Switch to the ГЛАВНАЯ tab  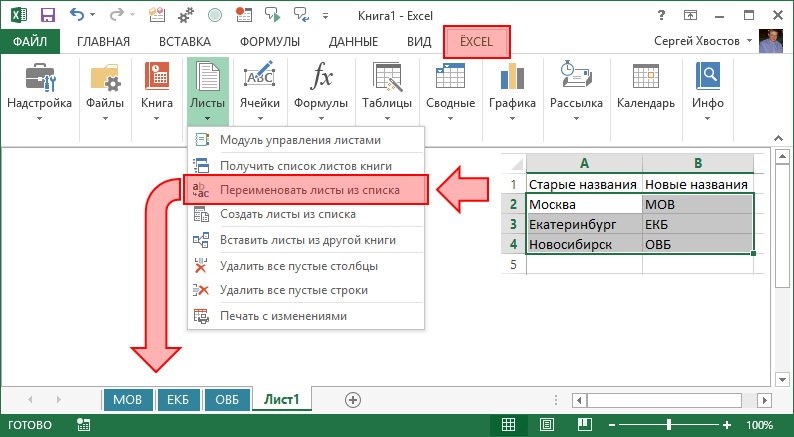[103, 42]
